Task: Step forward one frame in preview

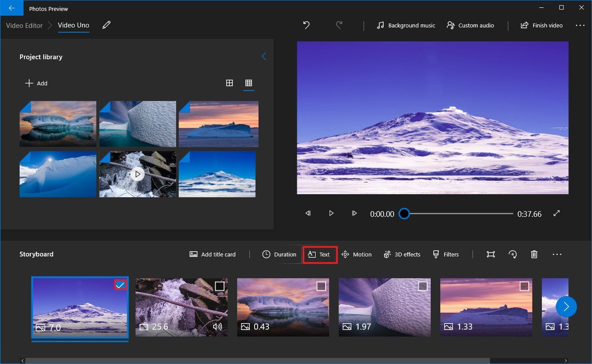Action: click(354, 213)
